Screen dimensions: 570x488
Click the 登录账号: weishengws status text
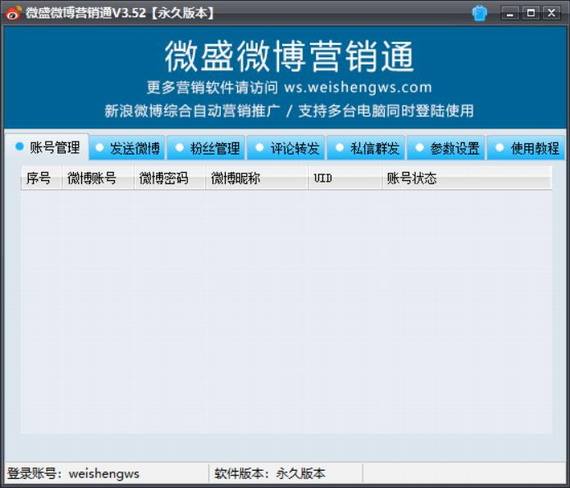[73, 473]
